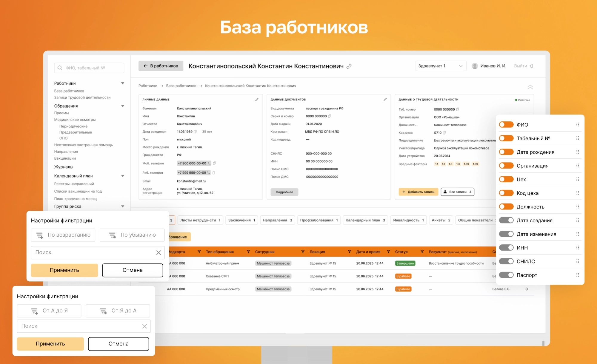
Task: Open the filter icon on the Статус column
Action: point(422,252)
